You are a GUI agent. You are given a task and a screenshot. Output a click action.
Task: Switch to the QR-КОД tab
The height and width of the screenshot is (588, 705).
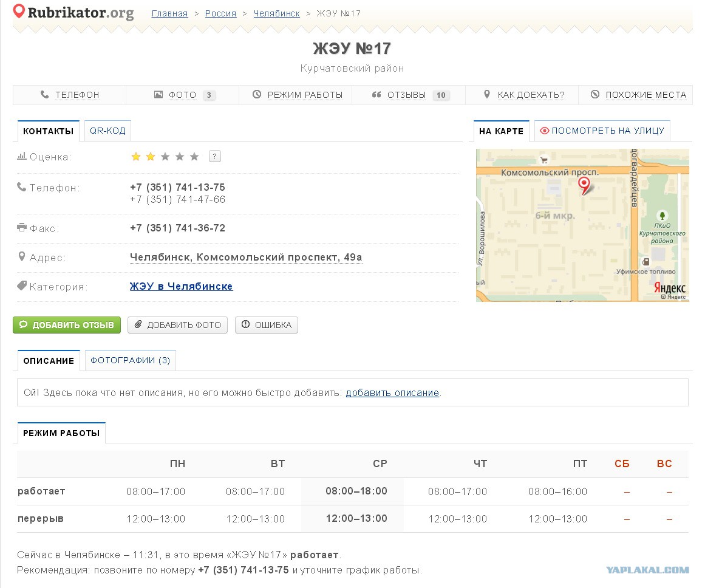[x=107, y=131]
